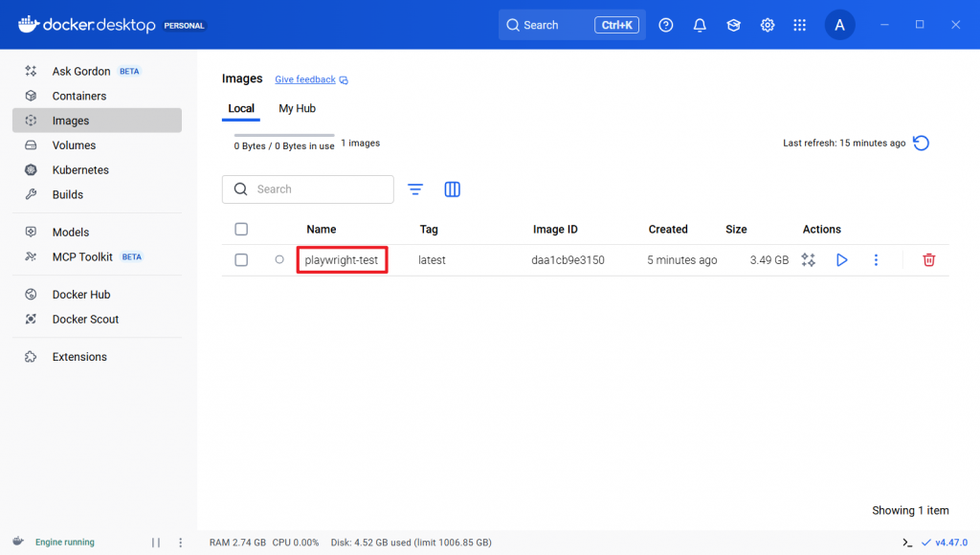Sort by the Name column header
Screen dimensions: 980x555
coord(322,230)
